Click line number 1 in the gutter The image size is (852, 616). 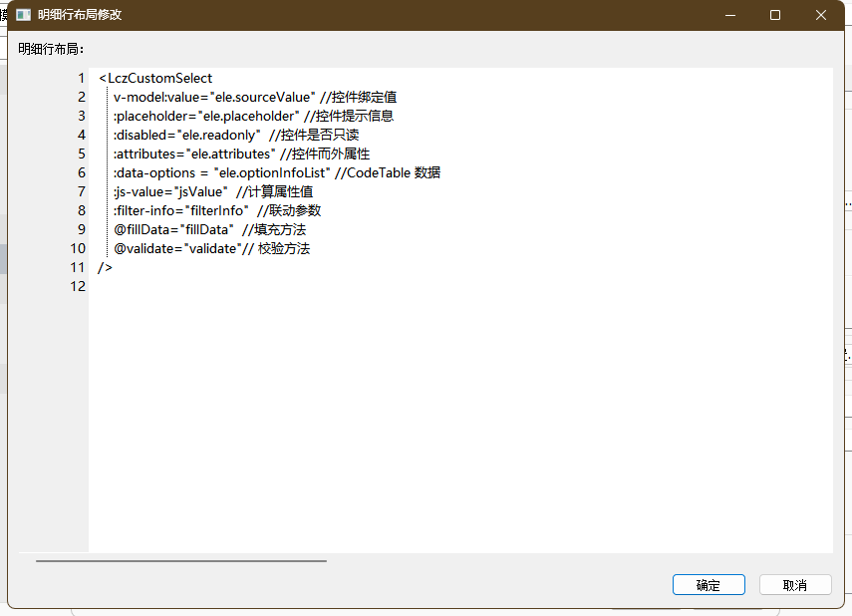tap(82, 79)
